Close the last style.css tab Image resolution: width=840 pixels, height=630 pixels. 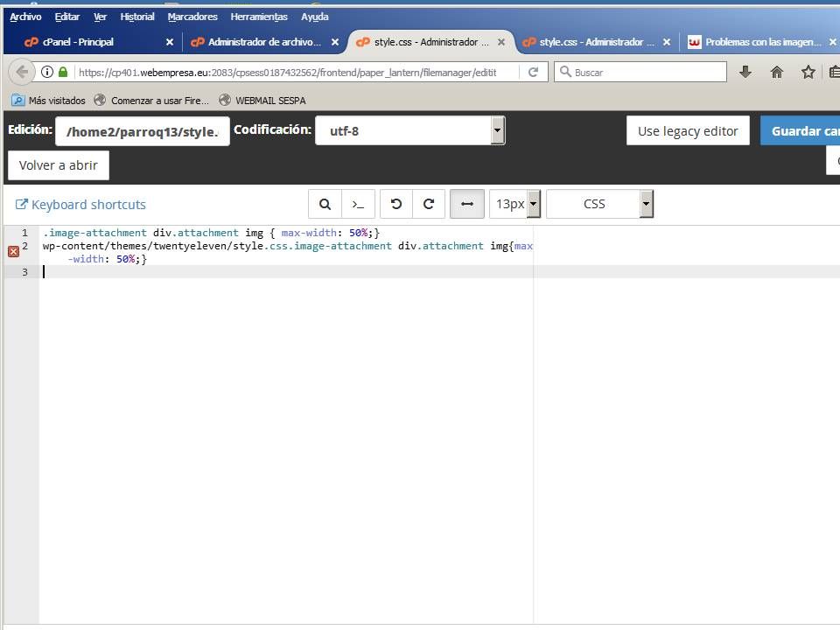667,42
